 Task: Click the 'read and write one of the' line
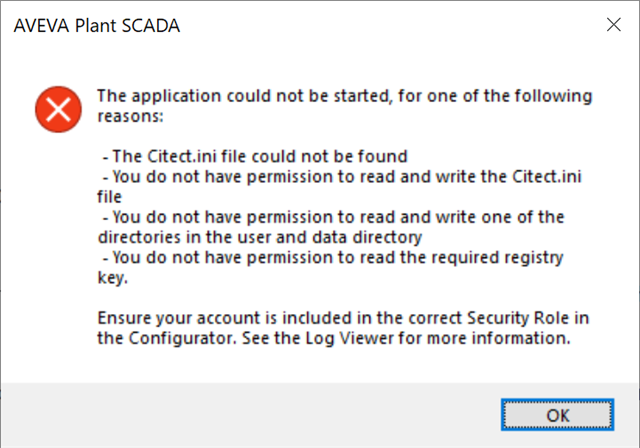tap(333, 217)
